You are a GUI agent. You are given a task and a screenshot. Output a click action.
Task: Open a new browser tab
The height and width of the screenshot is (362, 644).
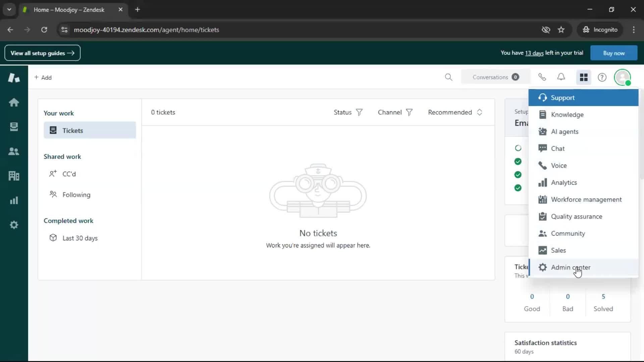point(138,10)
